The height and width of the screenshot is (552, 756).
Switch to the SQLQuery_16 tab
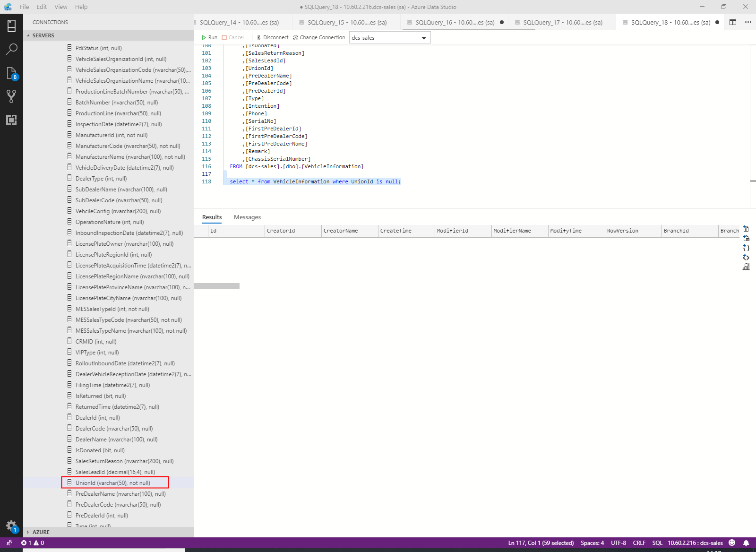tap(455, 22)
